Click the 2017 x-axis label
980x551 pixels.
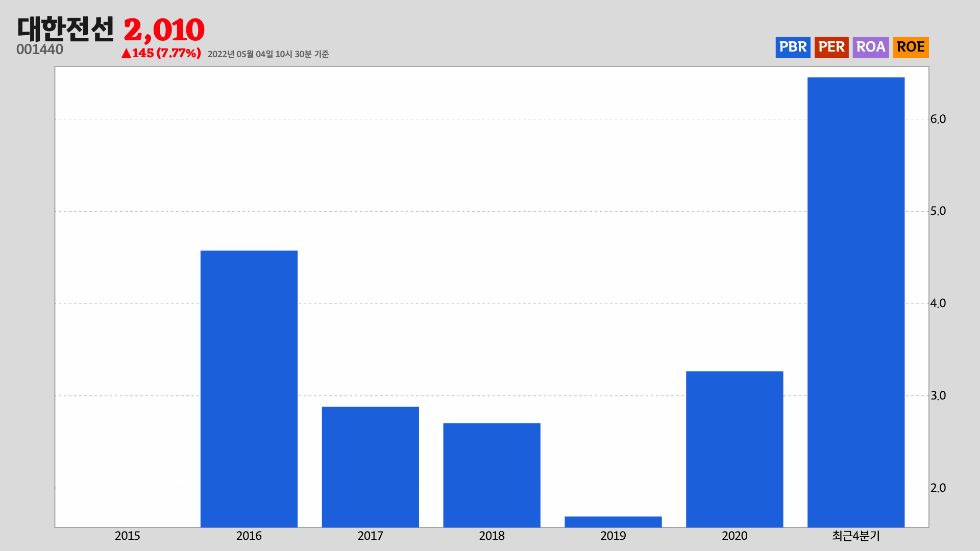click(371, 536)
